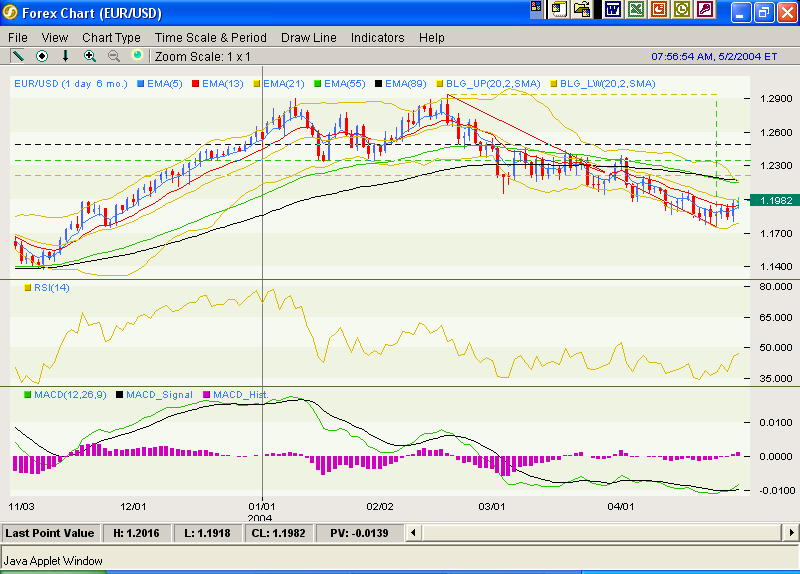Open the Indicators menu
The width and height of the screenshot is (800, 574).
377,37
